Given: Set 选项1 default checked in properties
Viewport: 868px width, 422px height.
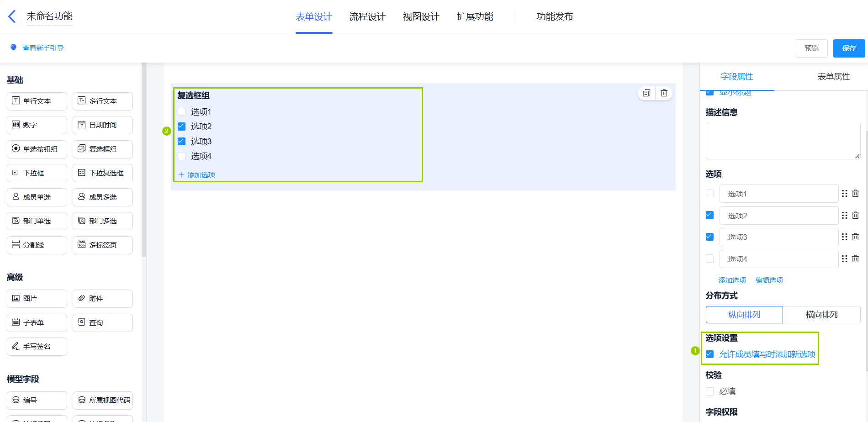Looking at the screenshot, I should (x=710, y=194).
